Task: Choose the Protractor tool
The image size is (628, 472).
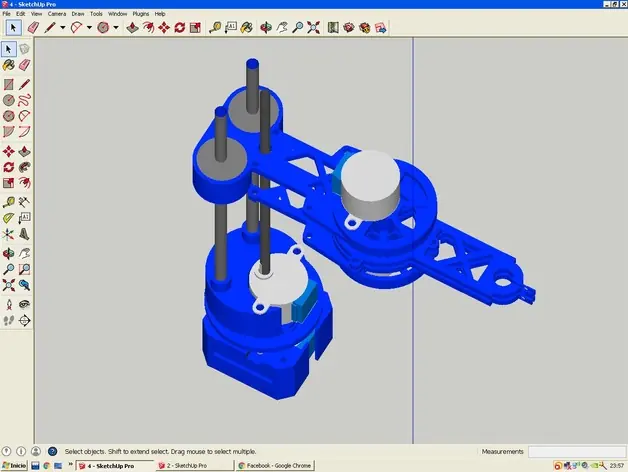Action: [8, 218]
